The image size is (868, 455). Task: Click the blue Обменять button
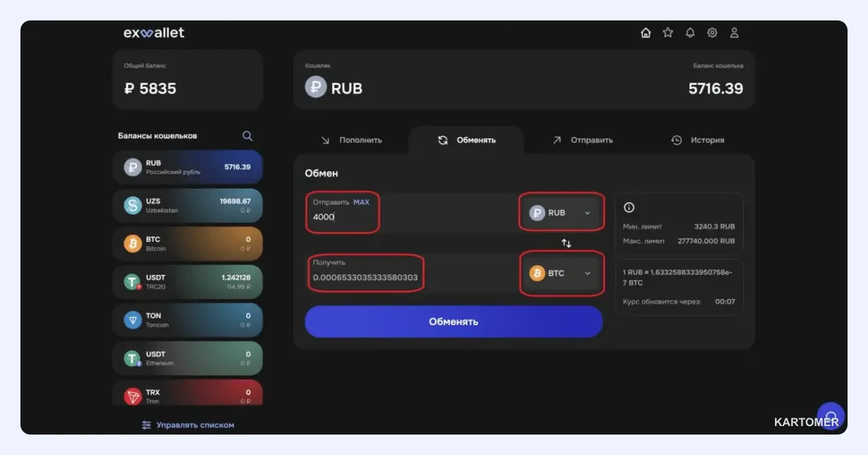tap(454, 322)
